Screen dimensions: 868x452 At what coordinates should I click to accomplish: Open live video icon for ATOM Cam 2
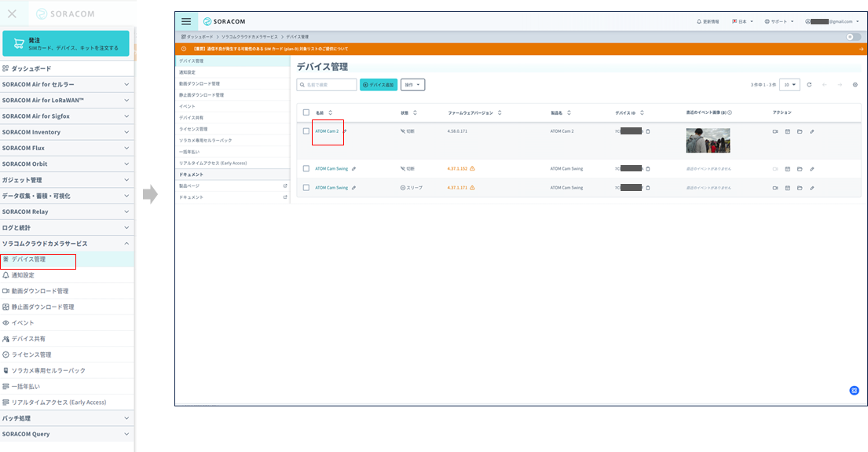tap(775, 132)
